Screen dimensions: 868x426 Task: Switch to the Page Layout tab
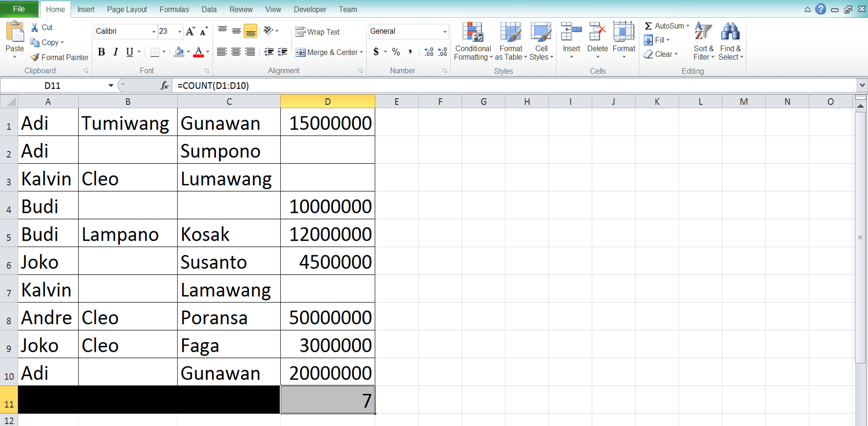pyautogui.click(x=127, y=9)
